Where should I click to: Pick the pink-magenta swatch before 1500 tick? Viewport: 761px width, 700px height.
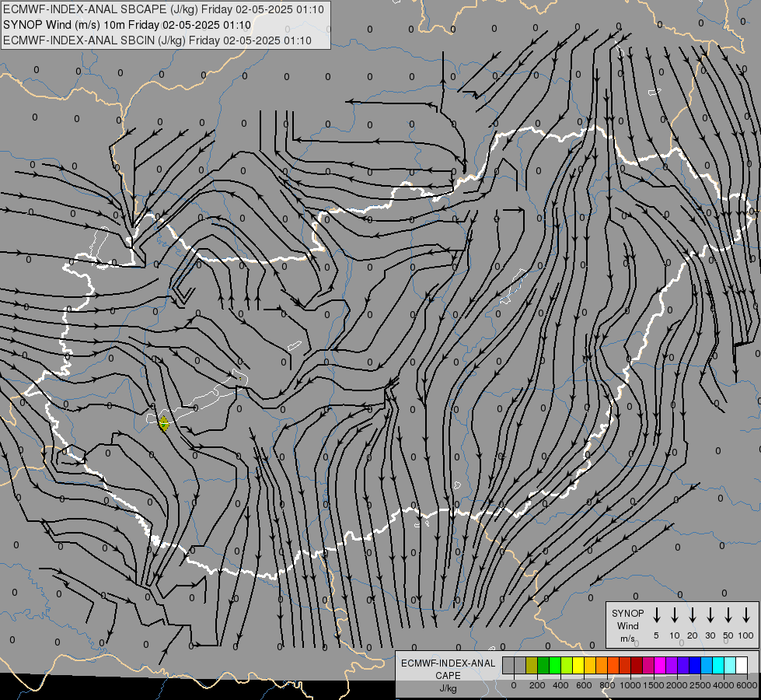[648, 665]
